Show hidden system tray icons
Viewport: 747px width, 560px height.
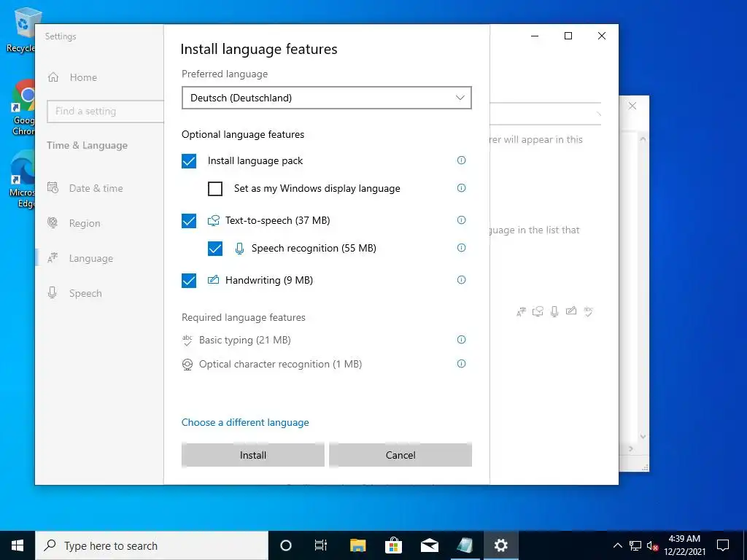pyautogui.click(x=617, y=545)
